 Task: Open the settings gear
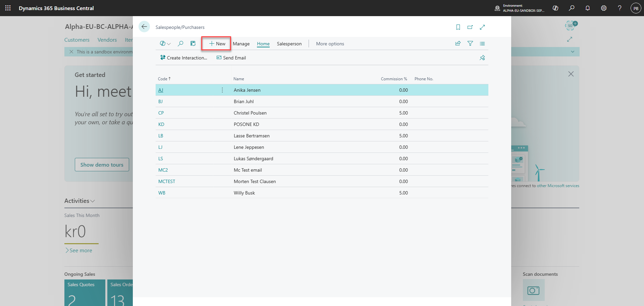[x=604, y=8]
